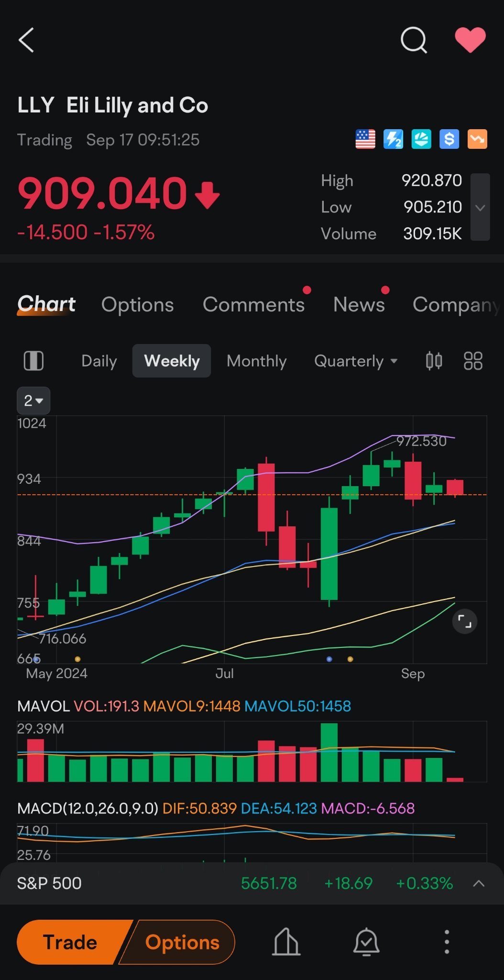Viewport: 504px width, 980px height.
Task: Open the MACD(12.0,26.0,9.0) indicator label
Action: click(x=88, y=809)
